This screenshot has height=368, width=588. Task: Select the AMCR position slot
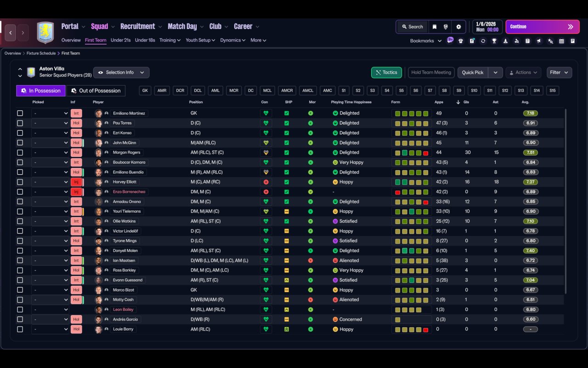click(287, 91)
